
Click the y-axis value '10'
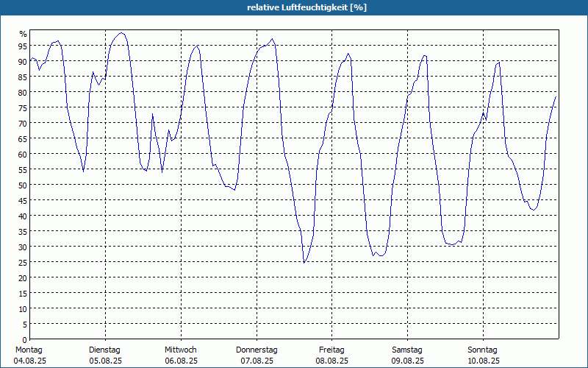coord(24,308)
